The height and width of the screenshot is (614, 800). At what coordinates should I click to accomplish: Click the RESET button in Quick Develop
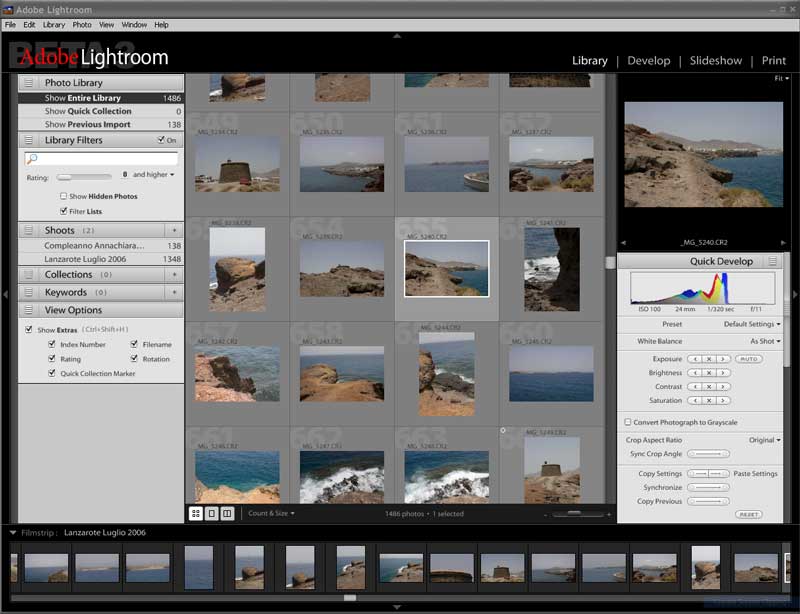tap(748, 514)
